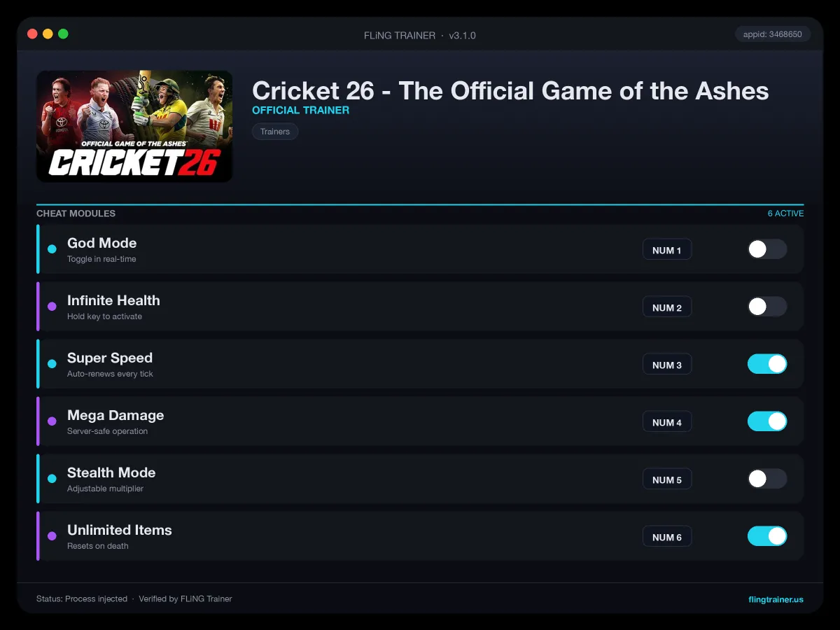840x630 pixels.
Task: Click the NUM 6 hotkey button
Action: tap(667, 537)
